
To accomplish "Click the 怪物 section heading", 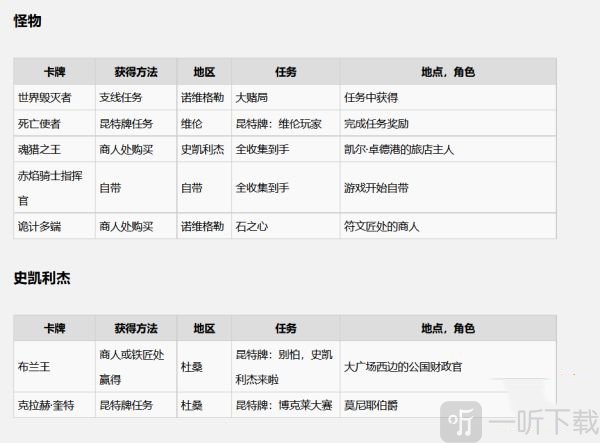I will pyautogui.click(x=27, y=21).
